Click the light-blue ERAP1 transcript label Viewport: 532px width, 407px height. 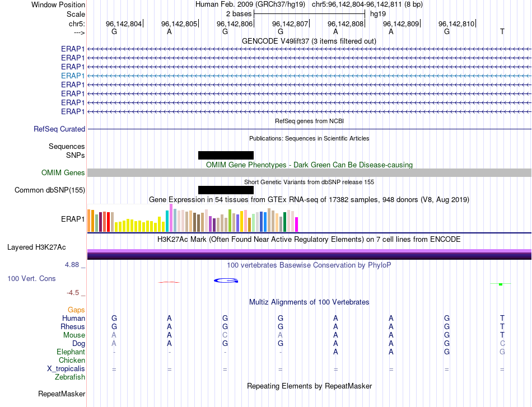pos(73,76)
